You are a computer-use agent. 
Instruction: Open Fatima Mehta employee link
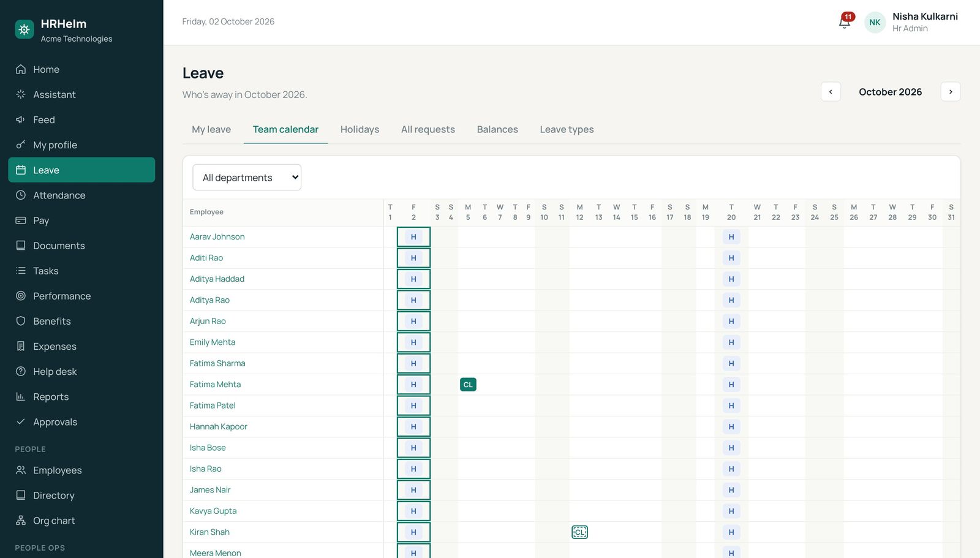click(215, 384)
